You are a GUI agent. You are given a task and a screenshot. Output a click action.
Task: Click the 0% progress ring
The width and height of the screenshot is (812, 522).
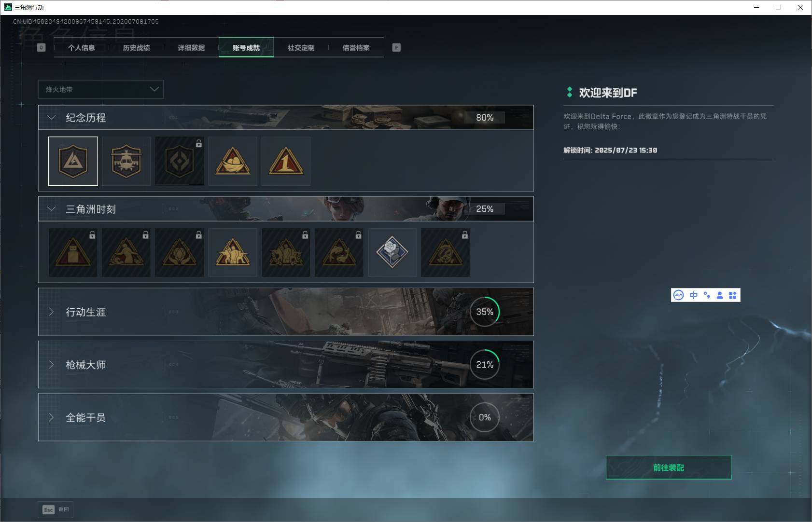click(x=485, y=417)
